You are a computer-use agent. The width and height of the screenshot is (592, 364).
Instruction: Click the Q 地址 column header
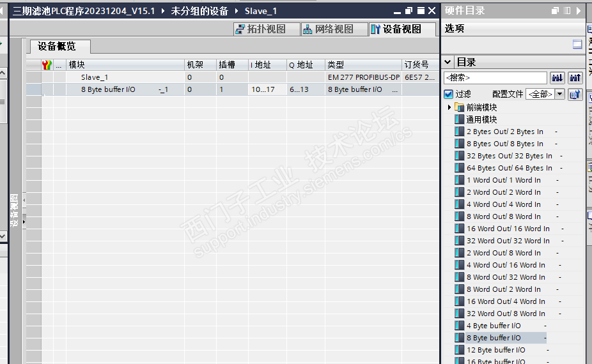coord(306,65)
